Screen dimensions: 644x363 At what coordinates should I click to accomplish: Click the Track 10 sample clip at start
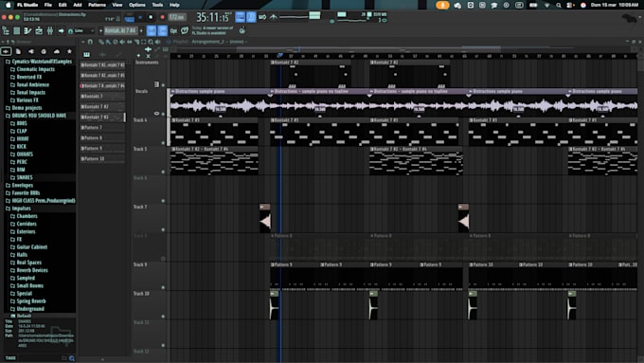(275, 305)
